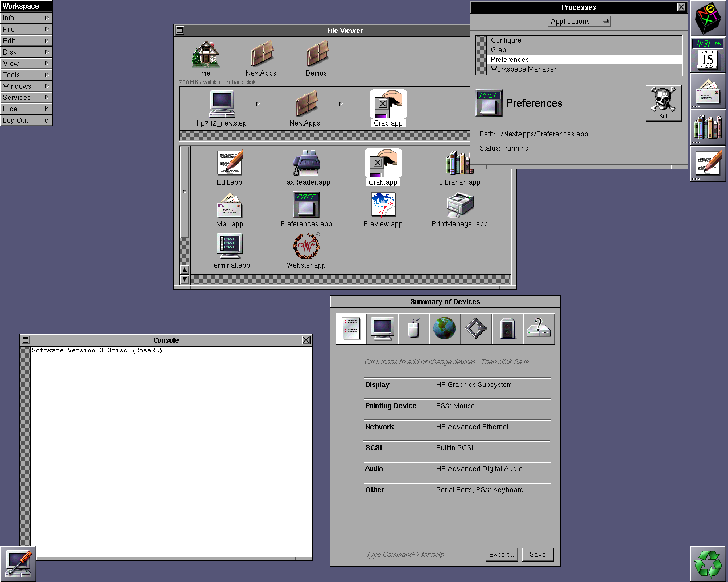Choose Hide from Workspace menu
Image resolution: width=728 pixels, height=582 pixels.
pos(26,109)
